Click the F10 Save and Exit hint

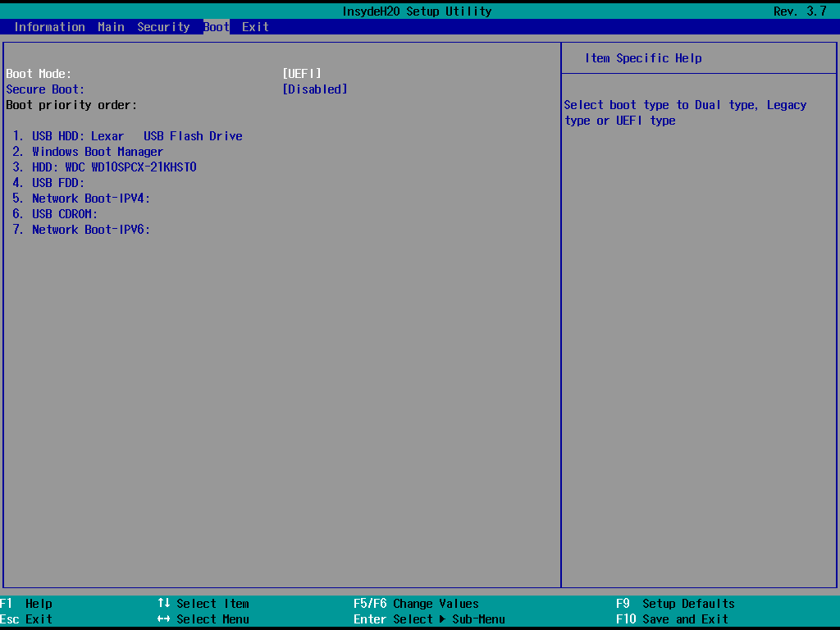click(x=673, y=619)
